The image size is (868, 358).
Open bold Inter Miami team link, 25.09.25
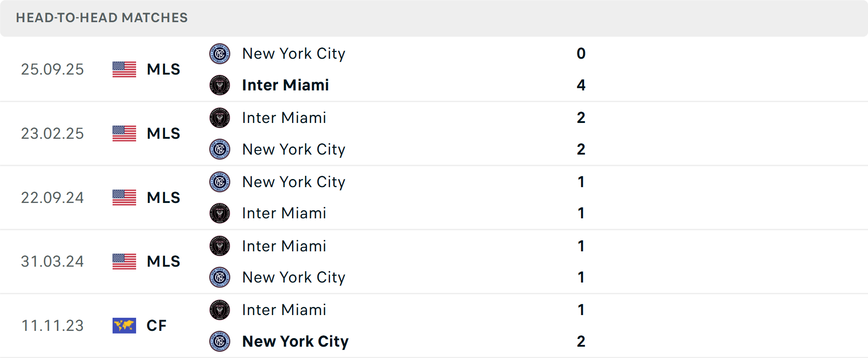[x=285, y=85]
